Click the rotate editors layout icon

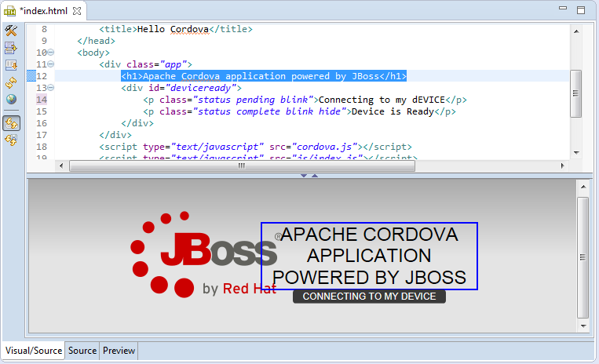click(11, 48)
